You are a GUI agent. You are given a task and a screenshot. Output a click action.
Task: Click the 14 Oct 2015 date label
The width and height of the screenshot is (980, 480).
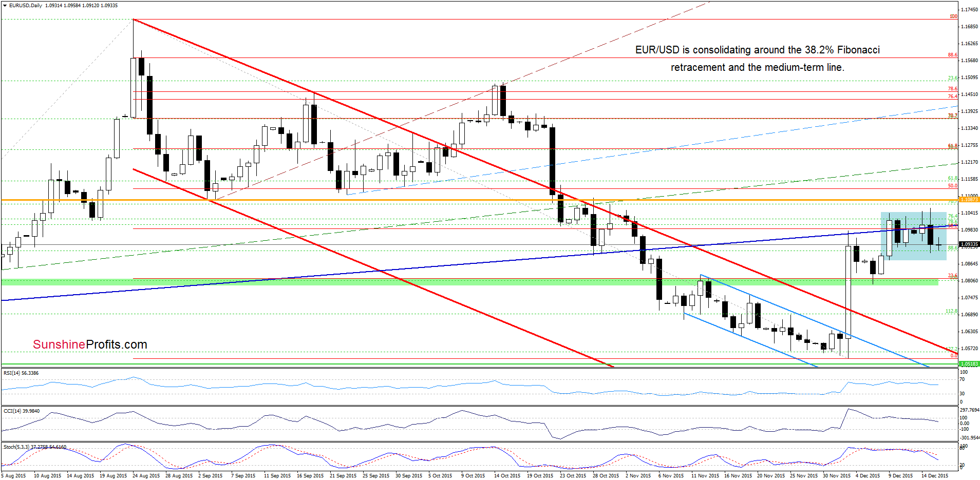(x=507, y=476)
